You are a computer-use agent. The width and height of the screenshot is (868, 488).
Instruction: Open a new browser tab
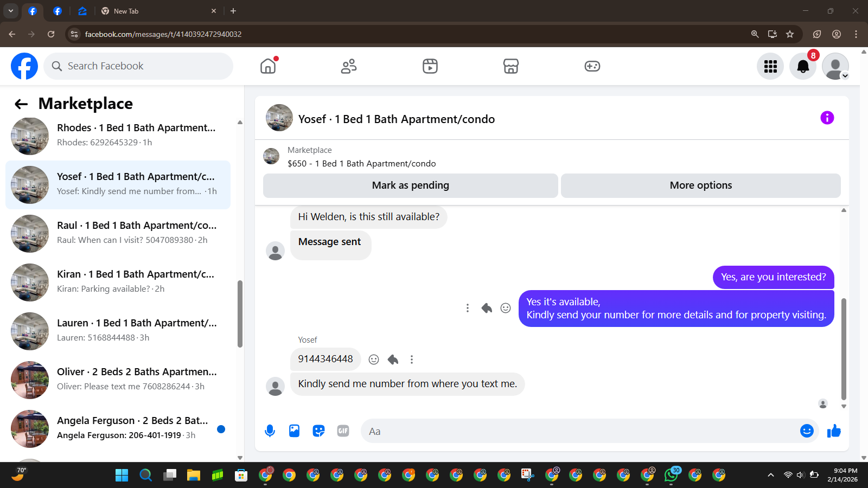[x=233, y=11]
